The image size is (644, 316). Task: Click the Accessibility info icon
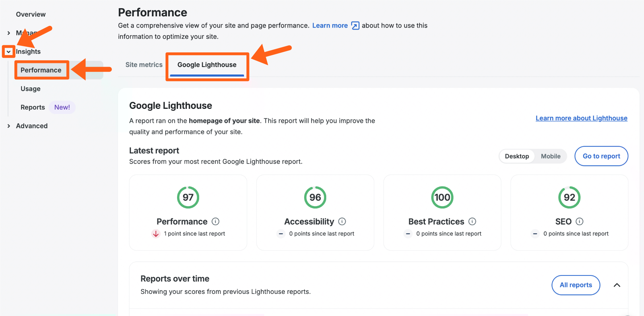[x=342, y=221]
